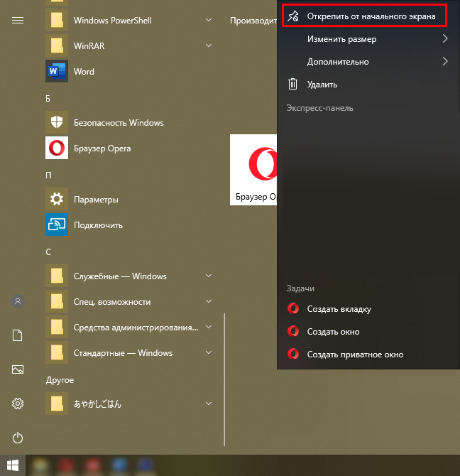Click the app list scrollbar
Image resolution: width=460 pixels, height=476 pixels.
224,379
